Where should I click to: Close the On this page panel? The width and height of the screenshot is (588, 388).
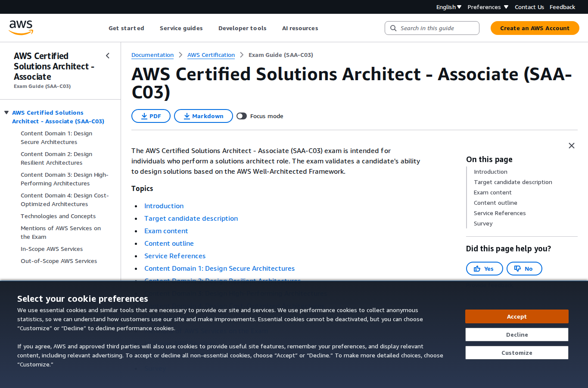(x=572, y=146)
